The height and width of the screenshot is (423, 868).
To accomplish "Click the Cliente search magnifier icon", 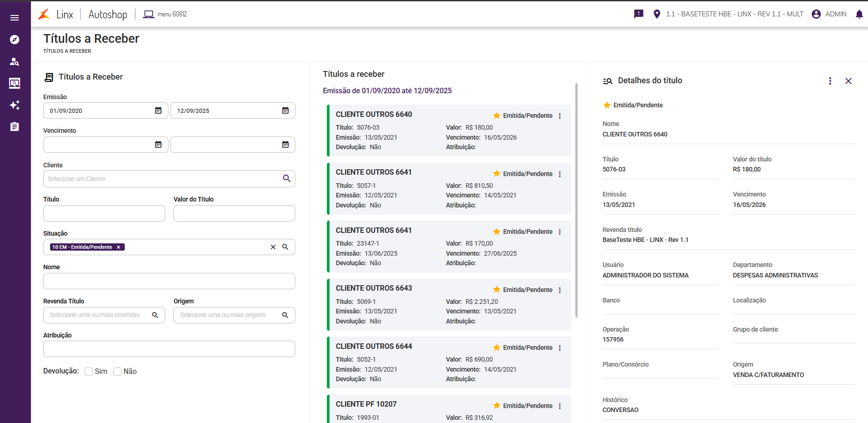I will coord(287,178).
